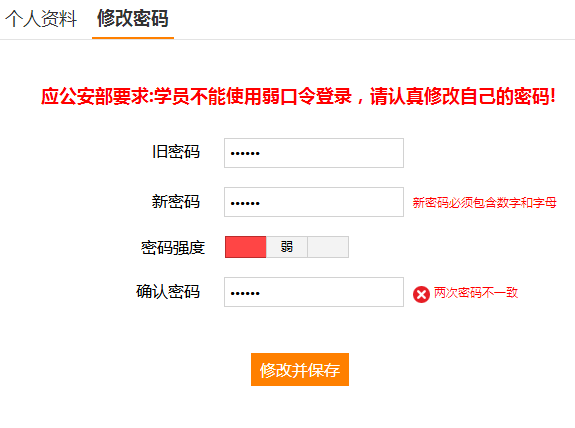Click the red weak strength segment
Screen dimensions: 575x428
245,247
